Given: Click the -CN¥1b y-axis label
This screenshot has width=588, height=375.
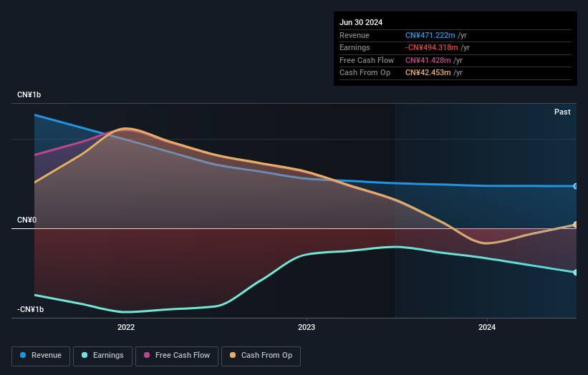Looking at the screenshot, I should tap(30, 309).
